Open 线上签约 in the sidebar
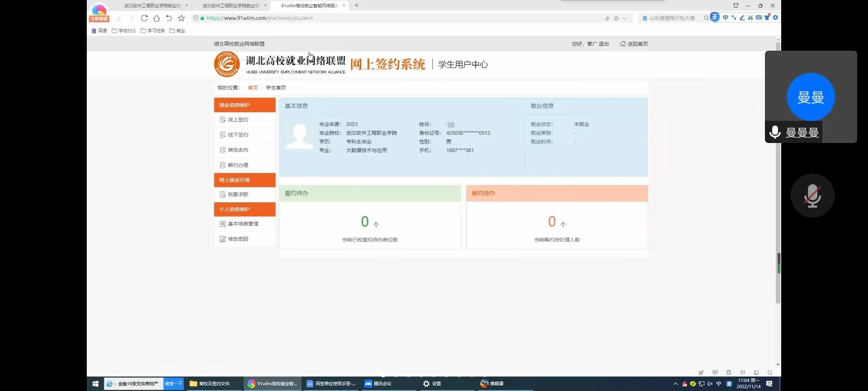 click(x=238, y=119)
